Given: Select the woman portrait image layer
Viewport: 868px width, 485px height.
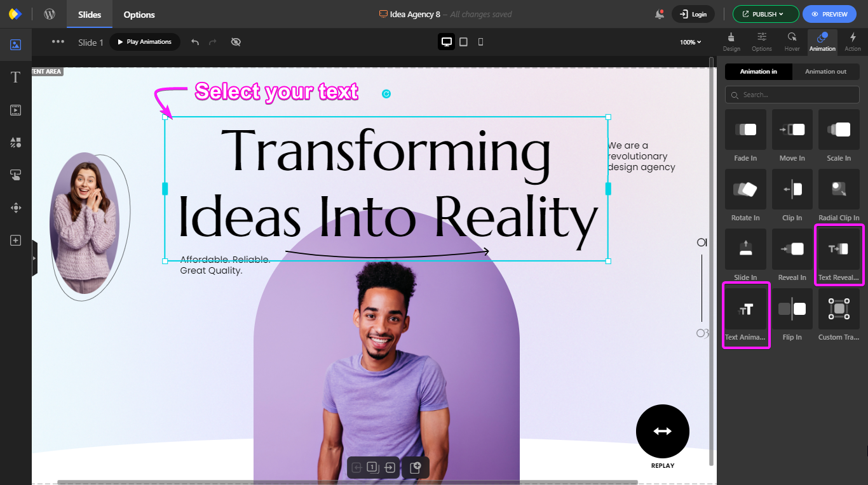Looking at the screenshot, I should coord(85,223).
